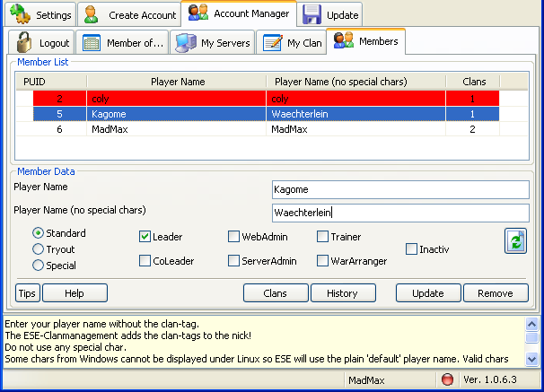Click the tips box scroll up arrow
The height and width of the screenshot is (392, 544).
[531, 325]
